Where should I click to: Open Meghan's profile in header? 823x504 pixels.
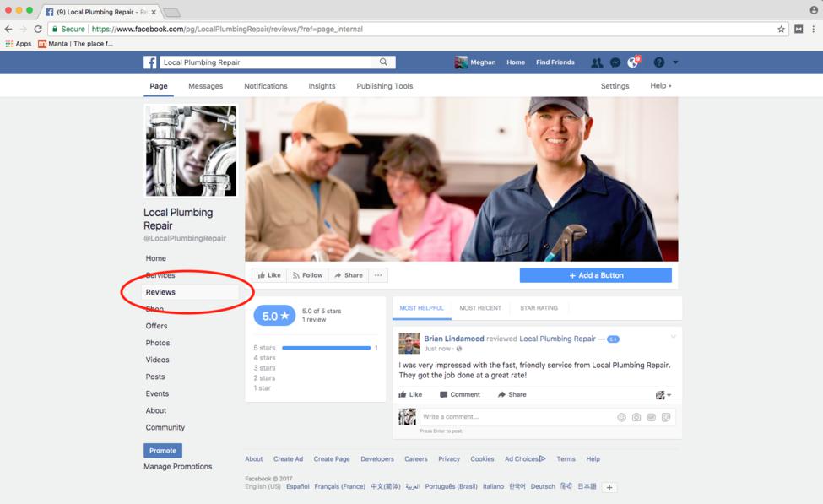coord(475,62)
